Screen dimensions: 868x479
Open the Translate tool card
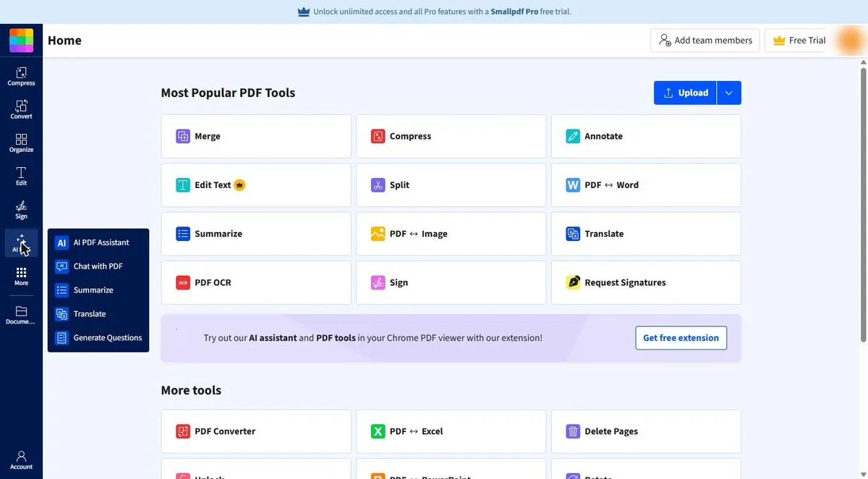pos(646,234)
